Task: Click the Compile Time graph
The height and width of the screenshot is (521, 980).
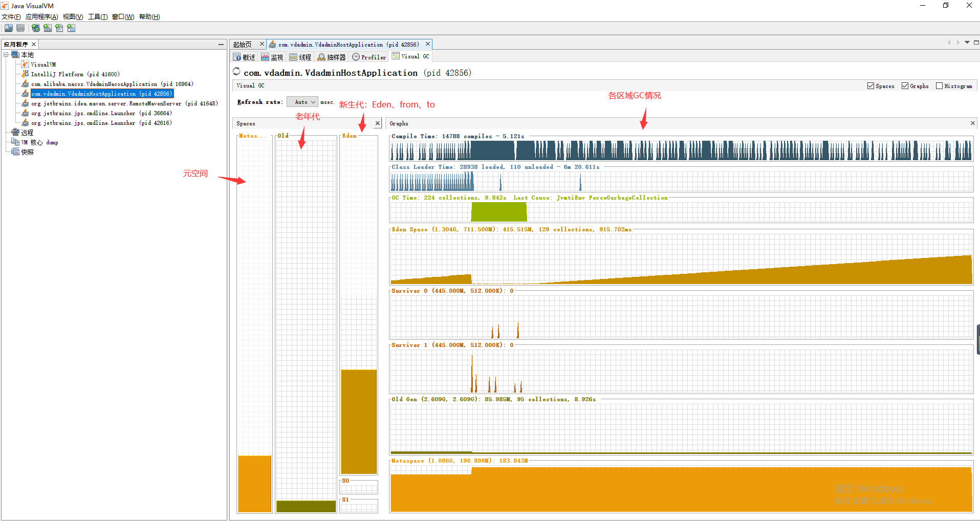Action: (681, 150)
